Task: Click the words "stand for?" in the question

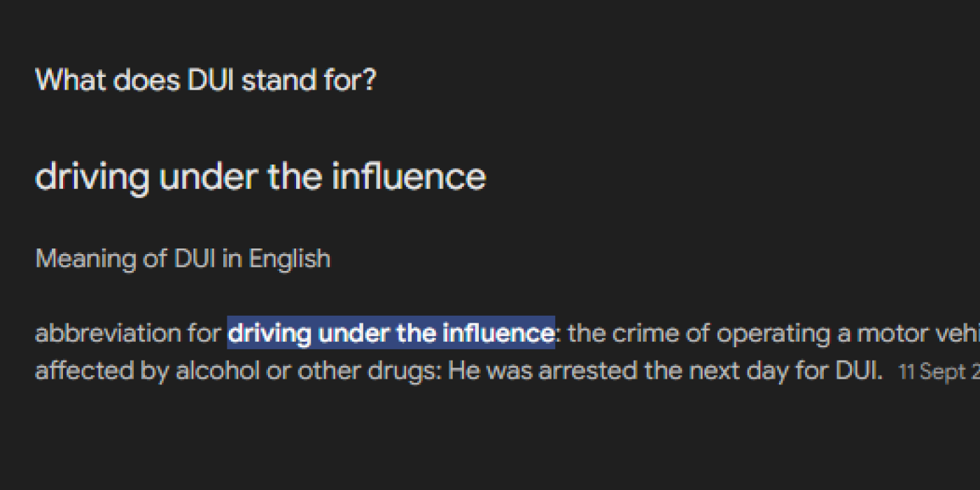Action: (309, 80)
